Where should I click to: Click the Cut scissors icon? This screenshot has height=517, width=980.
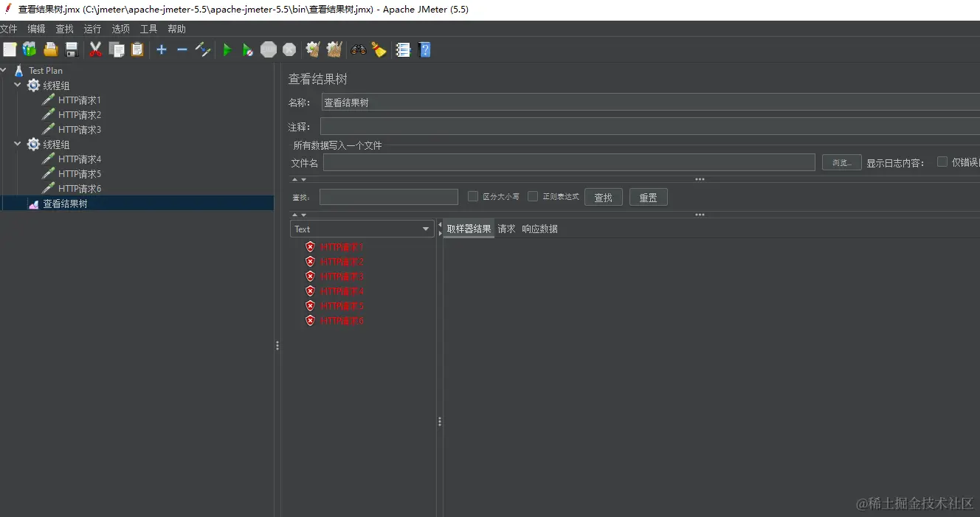tap(95, 49)
